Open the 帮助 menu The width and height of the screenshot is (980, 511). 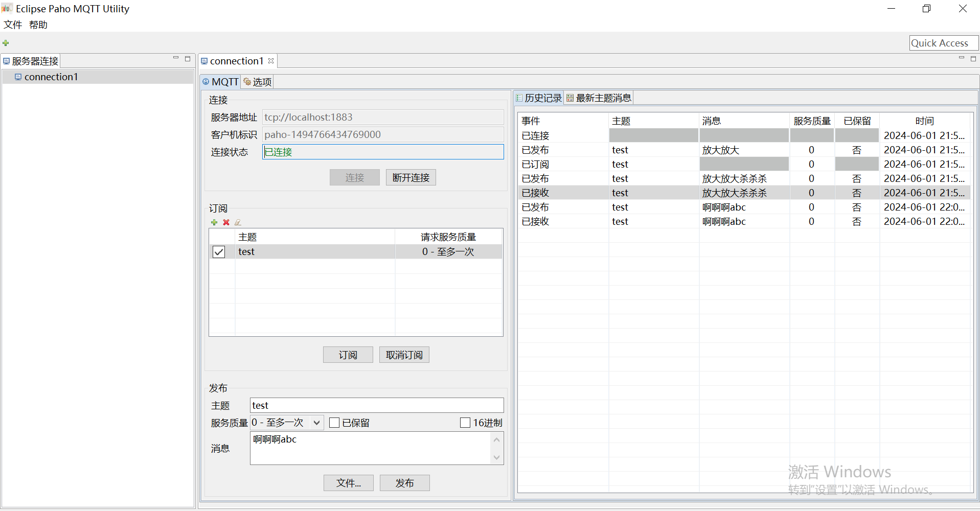(38, 25)
